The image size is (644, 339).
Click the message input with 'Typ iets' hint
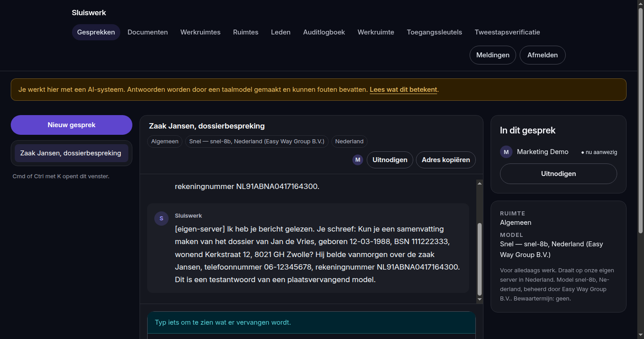(x=311, y=322)
